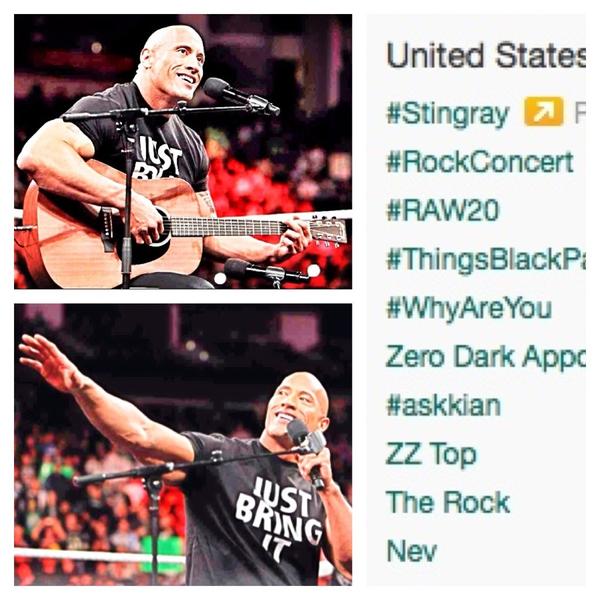Image resolution: width=600 pixels, height=600 pixels.
Task: Open the ZZ Top trend
Action: point(432,455)
